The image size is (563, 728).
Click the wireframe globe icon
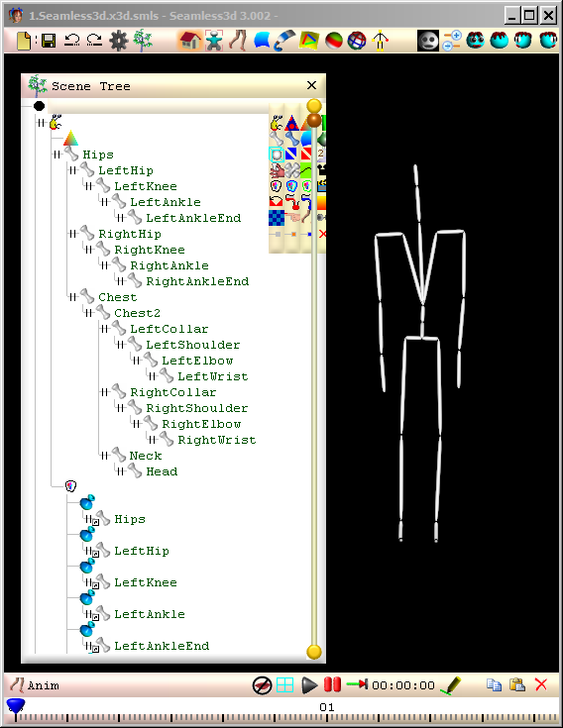point(357,41)
